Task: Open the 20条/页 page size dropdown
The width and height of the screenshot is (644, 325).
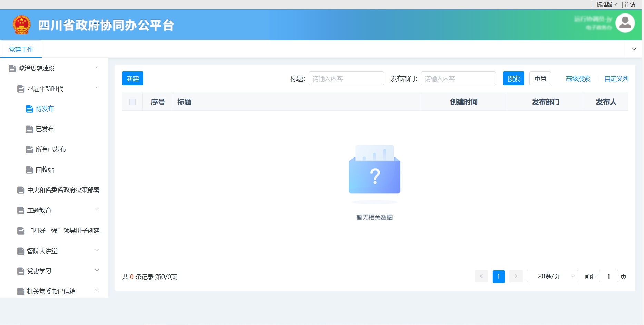Action: [552, 276]
